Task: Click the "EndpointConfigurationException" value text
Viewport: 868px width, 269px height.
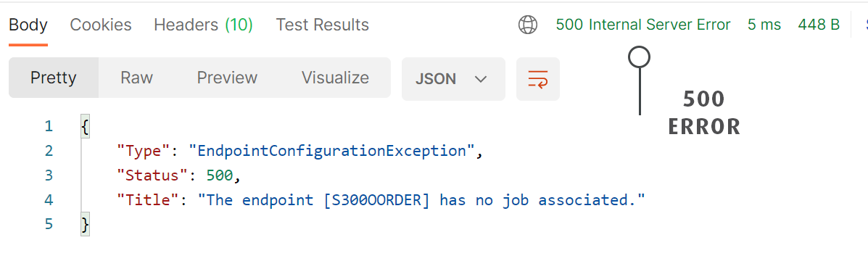Action: 332,151
